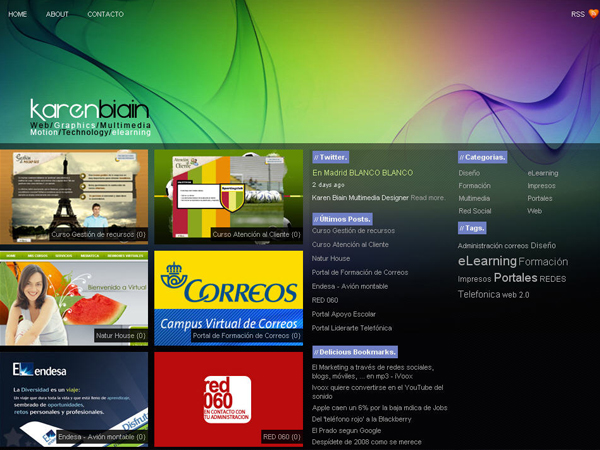The width and height of the screenshot is (600, 450).
Task: Click the large eLearning tag
Action: pos(487,261)
